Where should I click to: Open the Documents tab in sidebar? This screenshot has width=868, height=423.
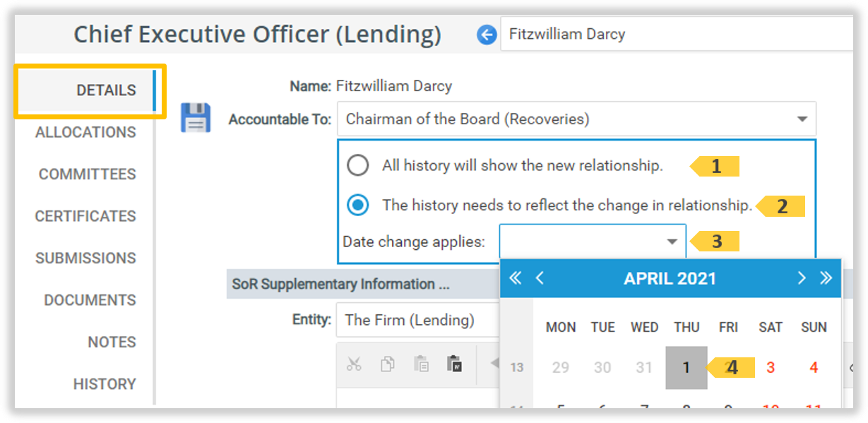(x=90, y=300)
